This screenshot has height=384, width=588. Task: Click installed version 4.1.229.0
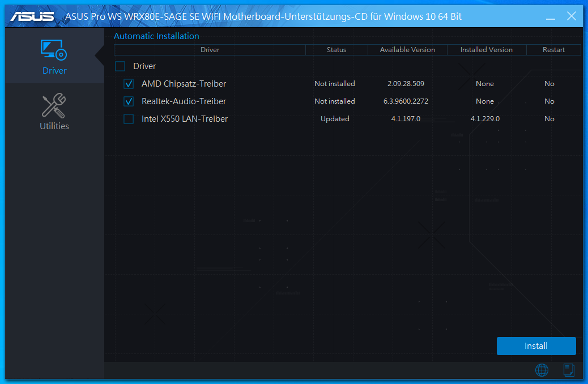[485, 119]
